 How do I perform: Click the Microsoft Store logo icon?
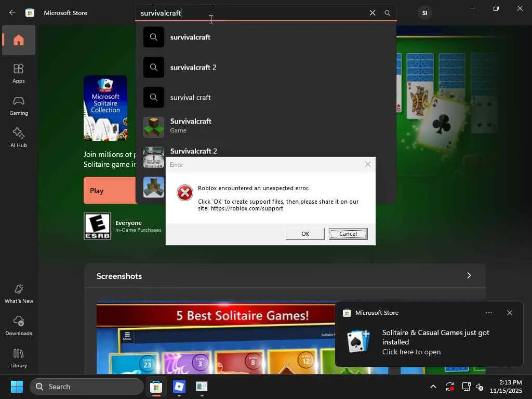pyautogui.click(x=30, y=13)
